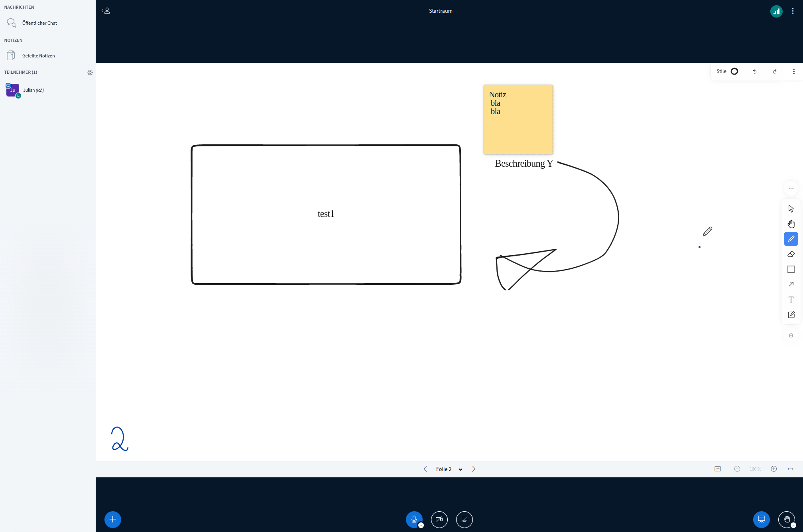Select the Rectangle tool

pos(791,269)
